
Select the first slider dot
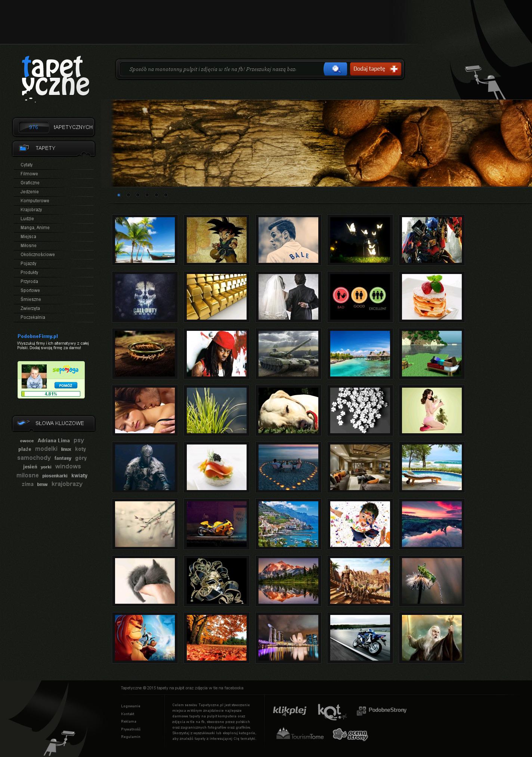(119, 195)
